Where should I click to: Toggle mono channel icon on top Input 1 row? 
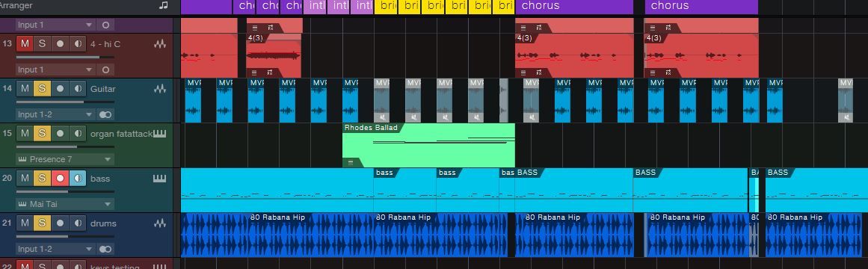click(105, 25)
